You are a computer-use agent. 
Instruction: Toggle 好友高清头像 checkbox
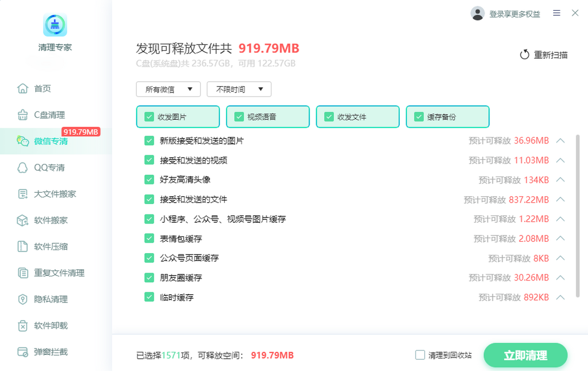coord(149,180)
